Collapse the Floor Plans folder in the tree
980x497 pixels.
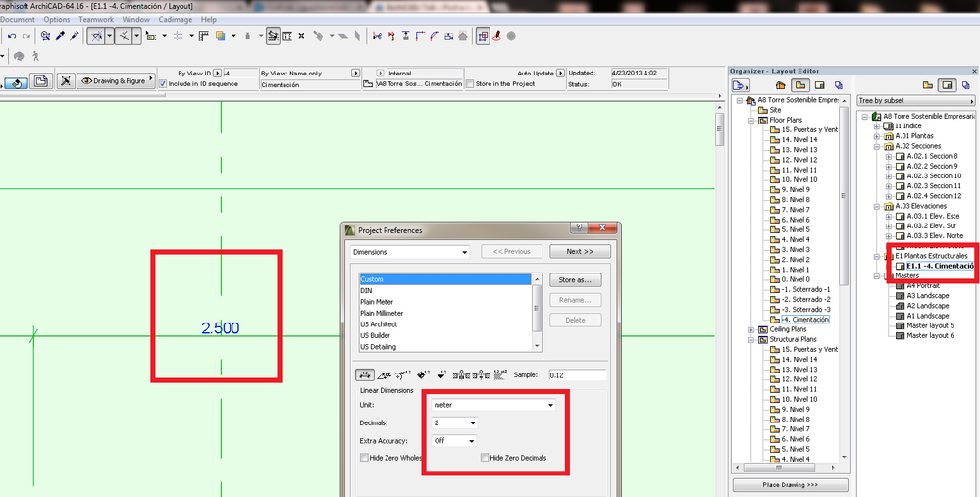pos(751,120)
